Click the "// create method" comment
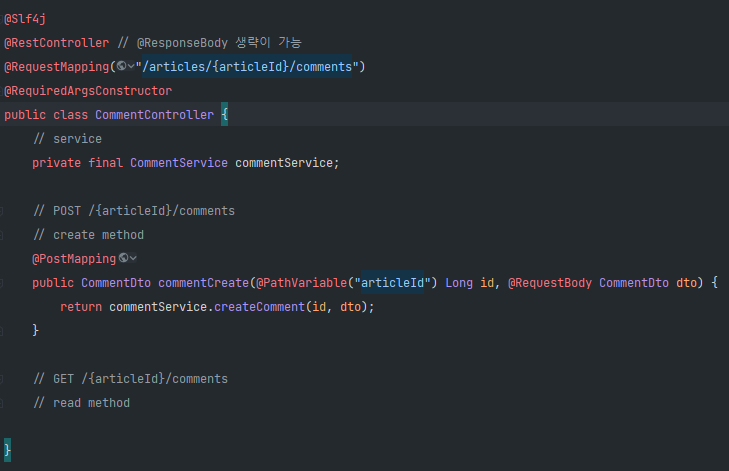The image size is (729, 471). [88, 235]
